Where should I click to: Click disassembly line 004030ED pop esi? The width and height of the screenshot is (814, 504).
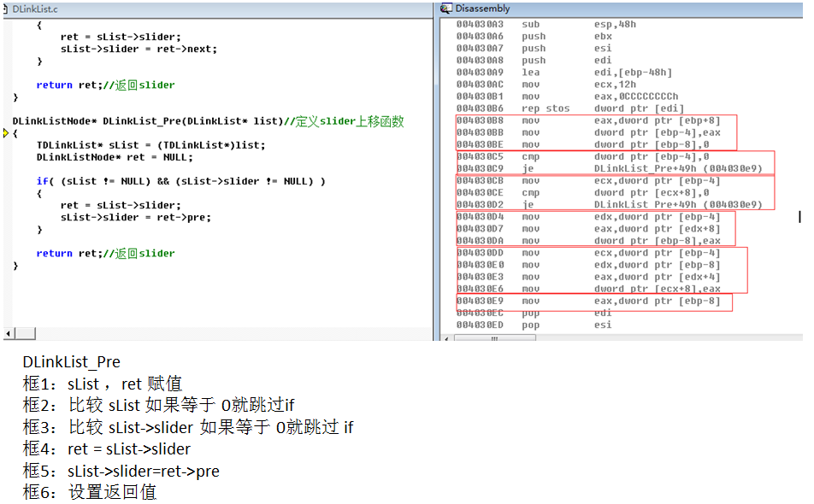click(x=534, y=325)
